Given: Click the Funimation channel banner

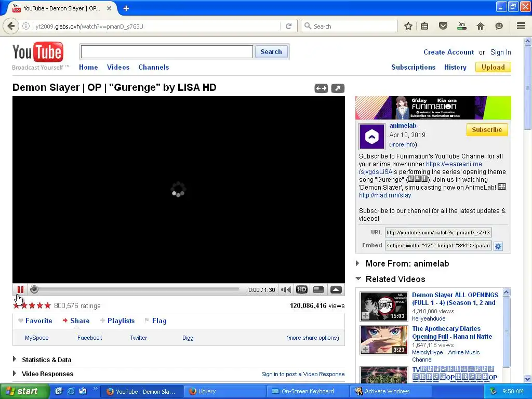Looking at the screenshot, I should tap(433, 108).
